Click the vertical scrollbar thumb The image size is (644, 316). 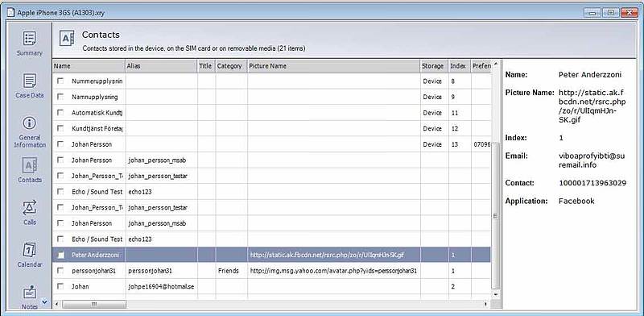pyautogui.click(x=495, y=215)
